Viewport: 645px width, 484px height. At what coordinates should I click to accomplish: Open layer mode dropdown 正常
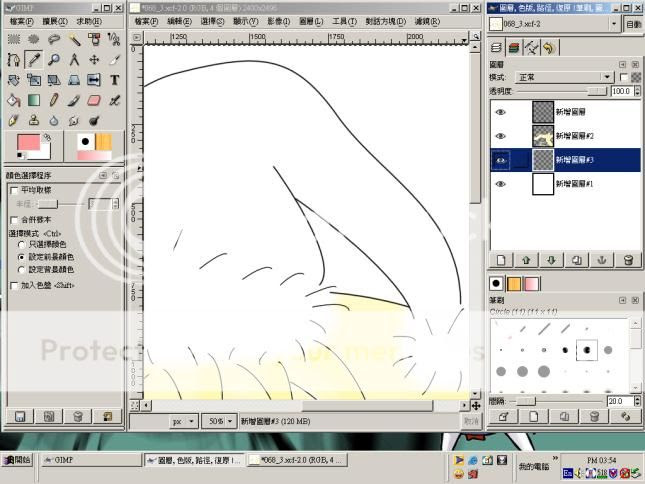click(564, 77)
